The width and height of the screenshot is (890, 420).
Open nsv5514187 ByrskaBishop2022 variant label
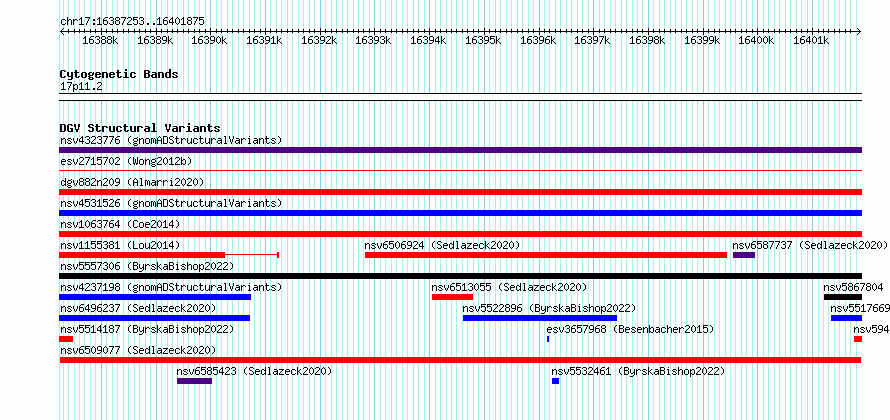(146, 329)
